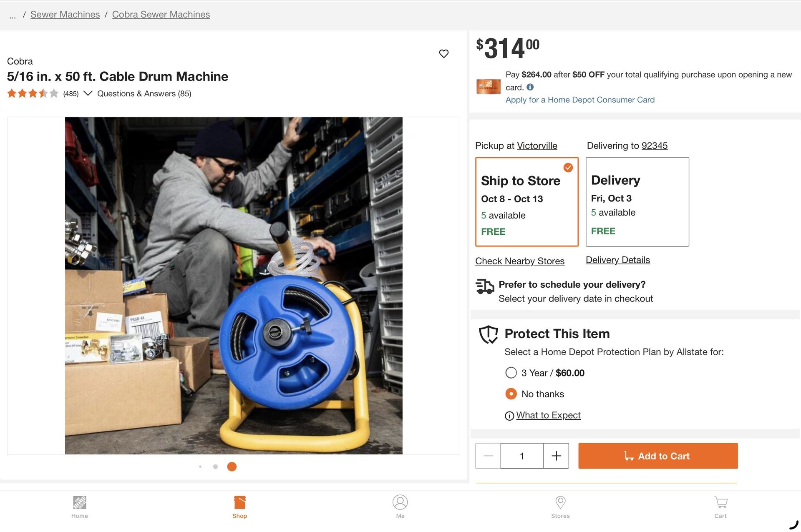Click the info icon beside card offer

point(530,87)
